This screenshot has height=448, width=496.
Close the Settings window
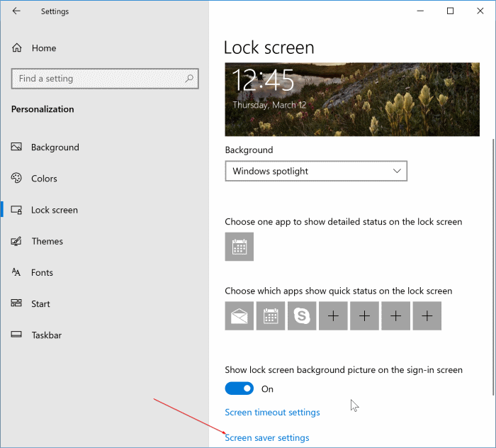pos(480,11)
